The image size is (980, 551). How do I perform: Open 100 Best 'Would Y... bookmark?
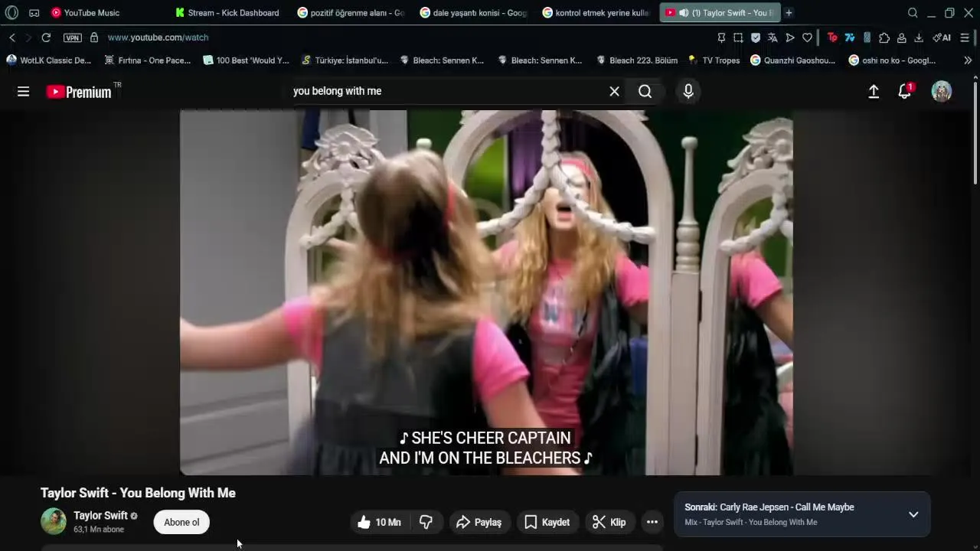click(x=246, y=60)
